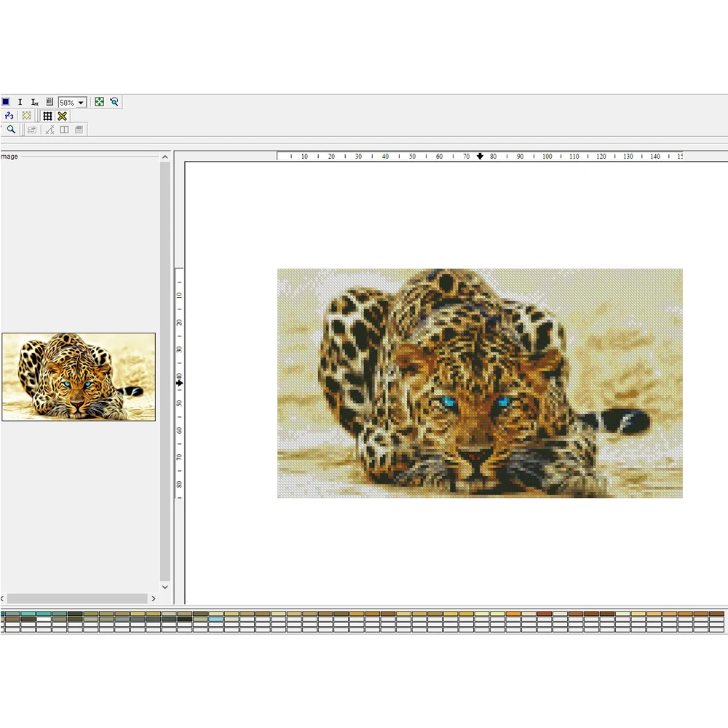
Task: Select the petite stitch tool
Action: (35, 101)
